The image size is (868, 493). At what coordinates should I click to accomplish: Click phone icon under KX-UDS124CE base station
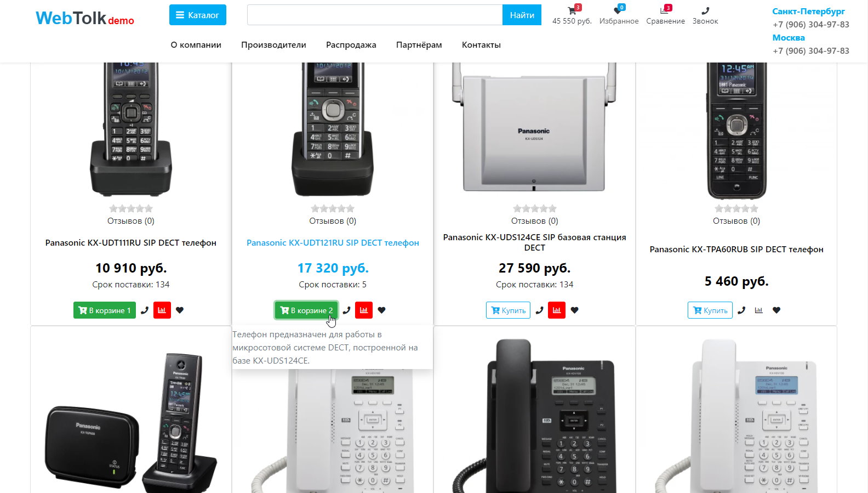pyautogui.click(x=539, y=310)
